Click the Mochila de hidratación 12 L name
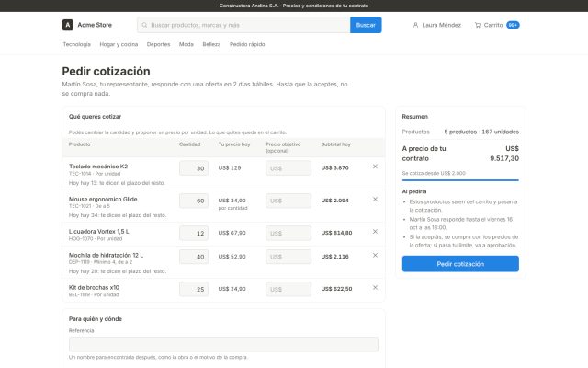588x368 pixels. point(107,255)
